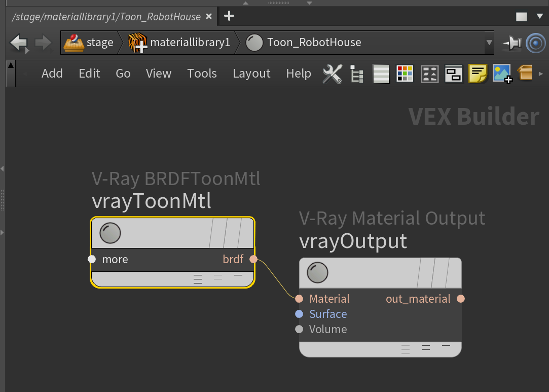
Task: Open the Layout menu
Action: coord(251,74)
